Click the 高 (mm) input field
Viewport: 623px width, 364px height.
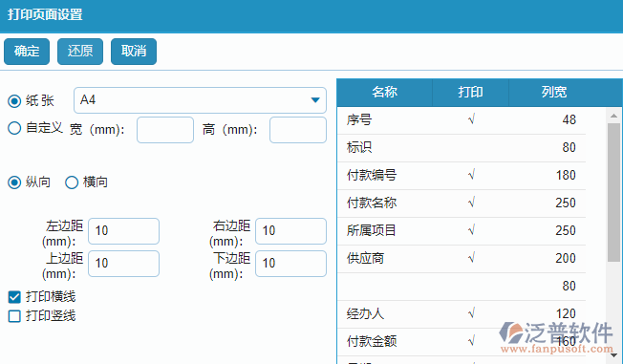(298, 130)
